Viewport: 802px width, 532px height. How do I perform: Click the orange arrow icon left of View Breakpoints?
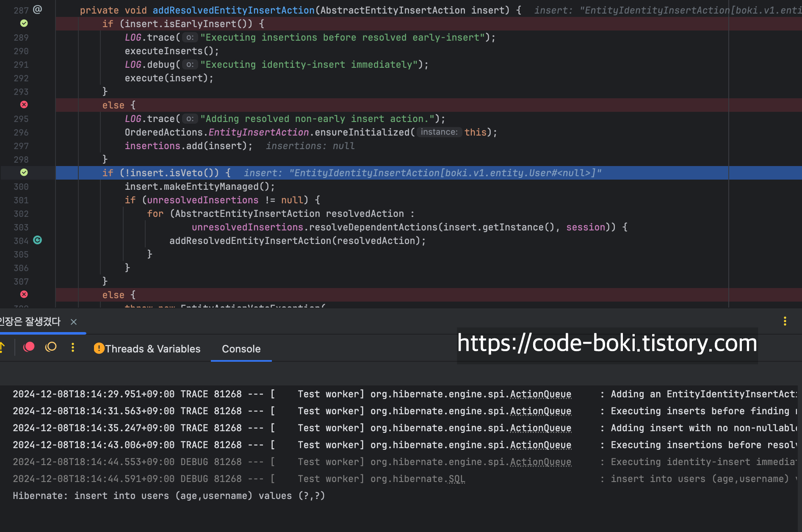[x=2, y=347]
